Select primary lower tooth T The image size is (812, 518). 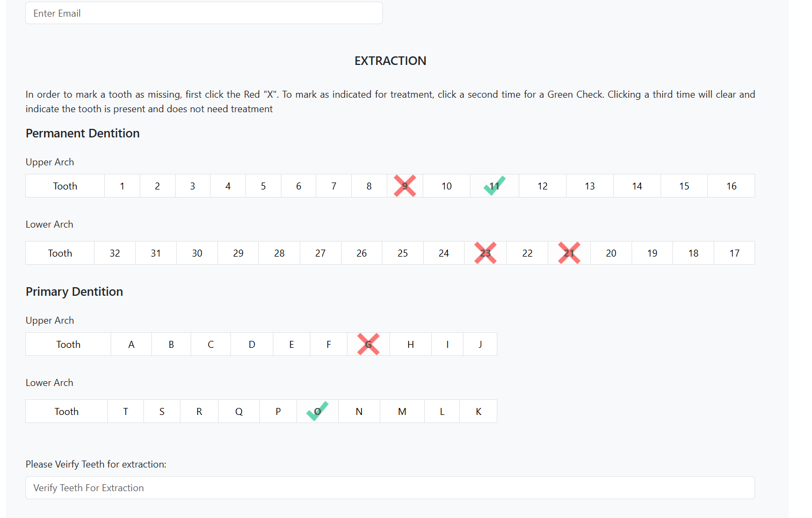[126, 412]
